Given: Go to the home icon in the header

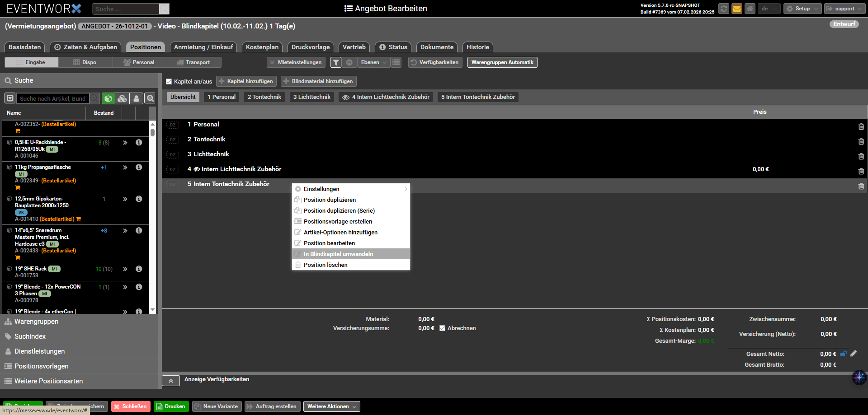Looking at the screenshot, I should pyautogui.click(x=750, y=9).
